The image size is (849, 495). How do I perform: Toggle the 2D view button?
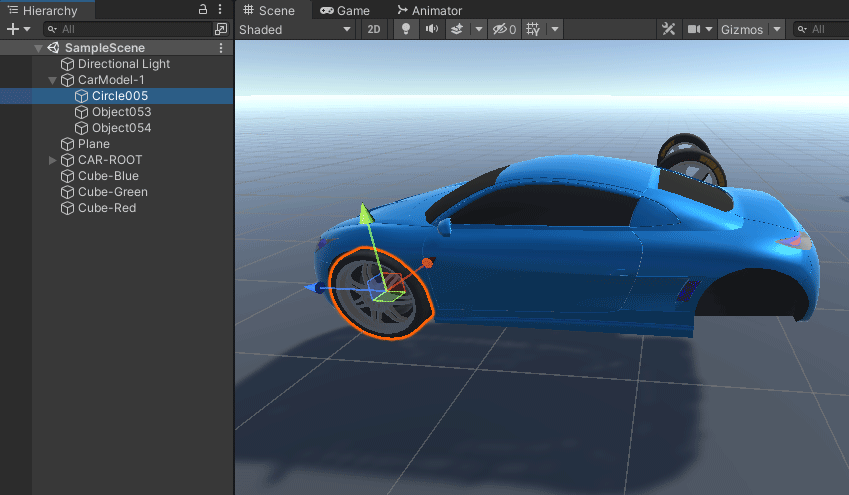pyautogui.click(x=373, y=30)
